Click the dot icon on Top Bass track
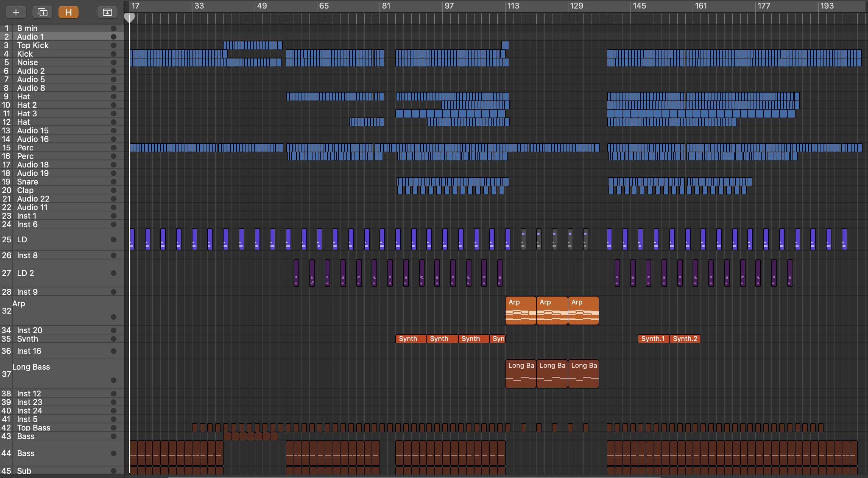 coord(114,428)
